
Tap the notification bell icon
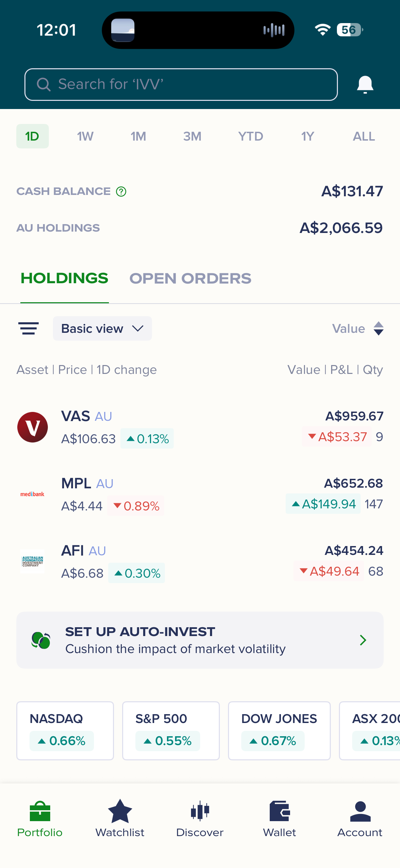pyautogui.click(x=365, y=85)
